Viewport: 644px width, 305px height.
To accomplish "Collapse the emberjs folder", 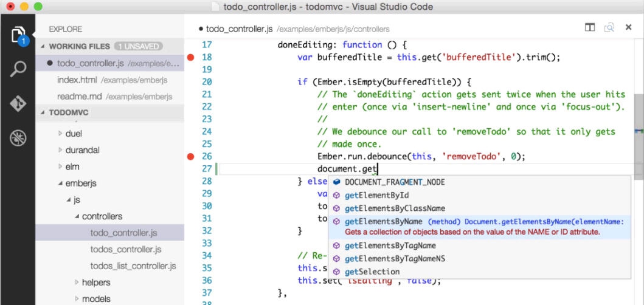I will (x=60, y=183).
